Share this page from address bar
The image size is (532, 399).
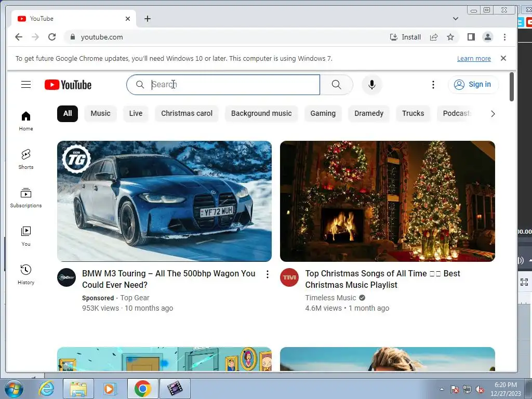(x=434, y=37)
